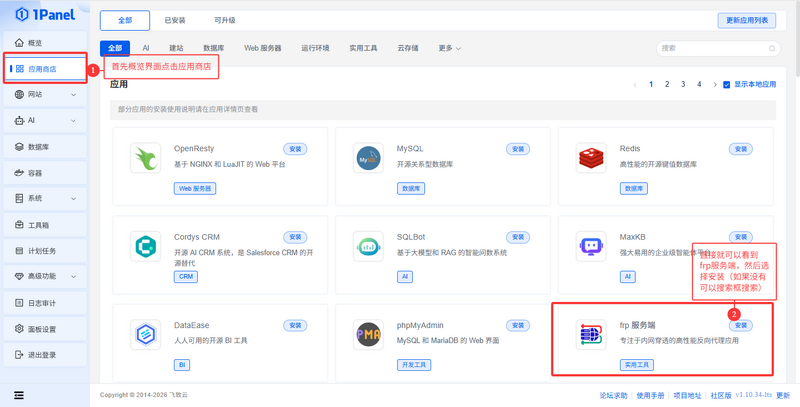This screenshot has width=800, height=407.
Task: Click the DataEase app icon
Action: pos(147,335)
